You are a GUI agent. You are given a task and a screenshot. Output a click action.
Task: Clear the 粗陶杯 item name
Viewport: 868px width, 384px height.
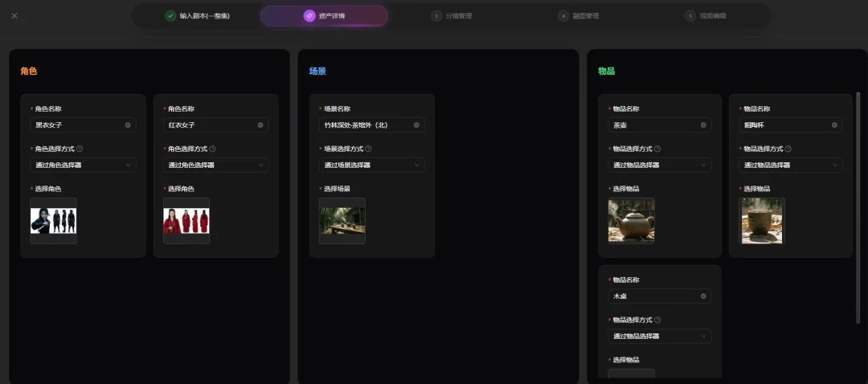834,125
